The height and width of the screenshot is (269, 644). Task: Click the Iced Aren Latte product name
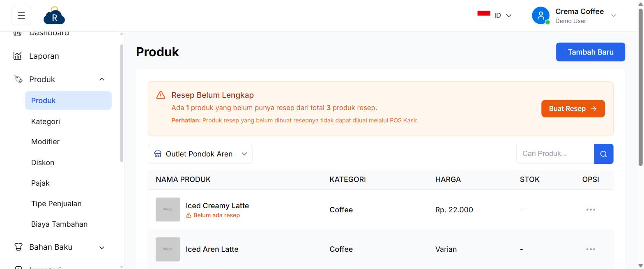pyautogui.click(x=212, y=249)
